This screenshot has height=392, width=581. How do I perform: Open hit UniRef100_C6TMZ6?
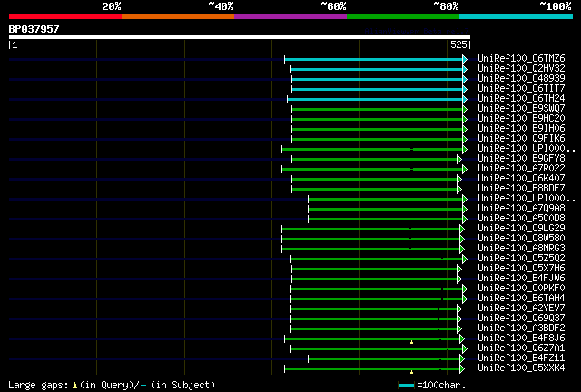pyautogui.click(x=521, y=59)
